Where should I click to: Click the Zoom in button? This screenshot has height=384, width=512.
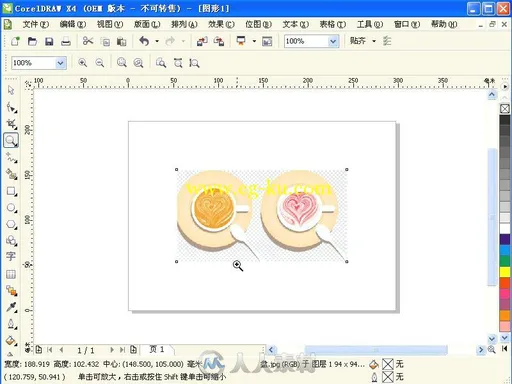coord(82,63)
